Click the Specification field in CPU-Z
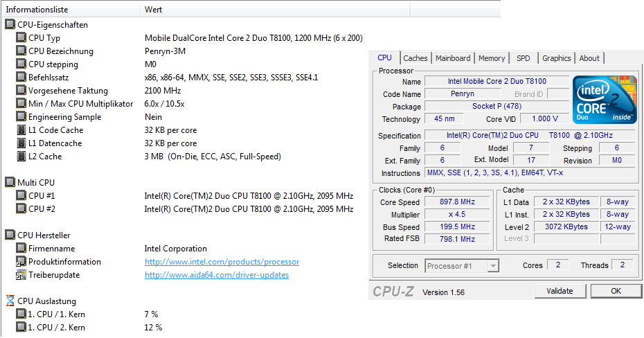This screenshot has width=644, height=338. point(530,135)
